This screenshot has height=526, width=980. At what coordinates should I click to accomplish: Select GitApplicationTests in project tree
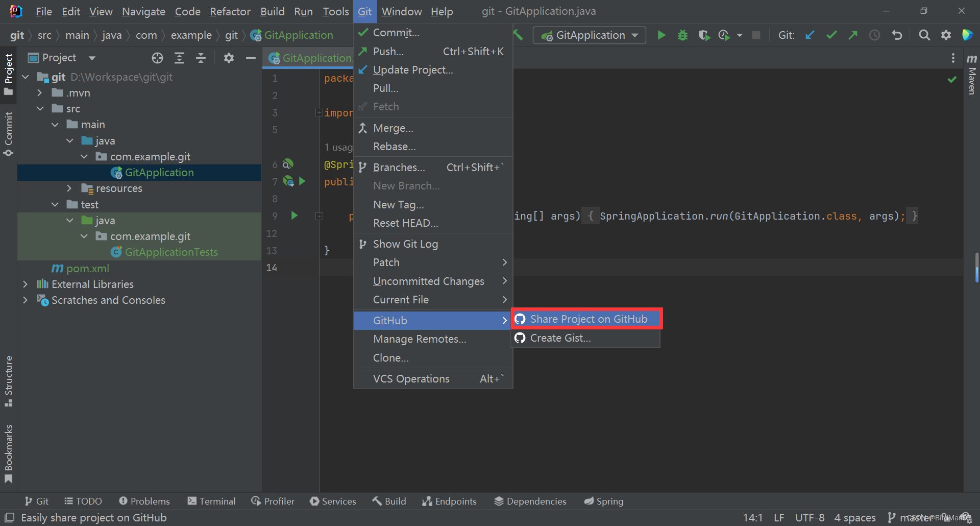(x=171, y=252)
